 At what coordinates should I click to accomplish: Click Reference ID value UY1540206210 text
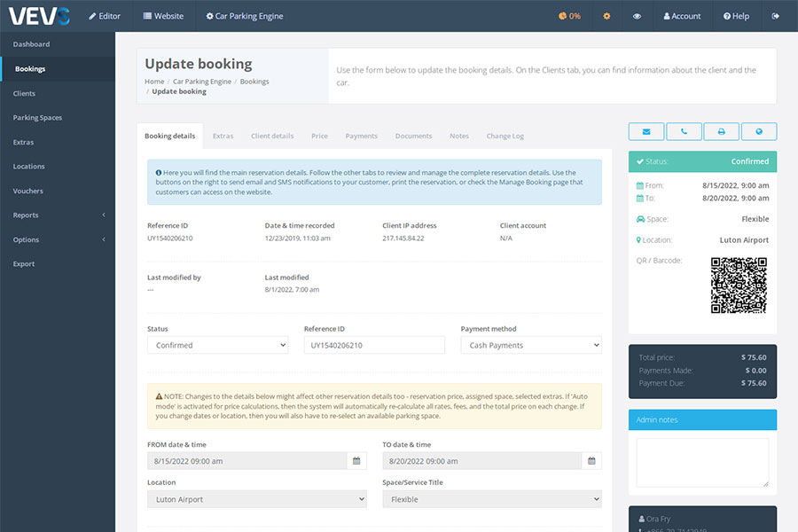tap(170, 239)
